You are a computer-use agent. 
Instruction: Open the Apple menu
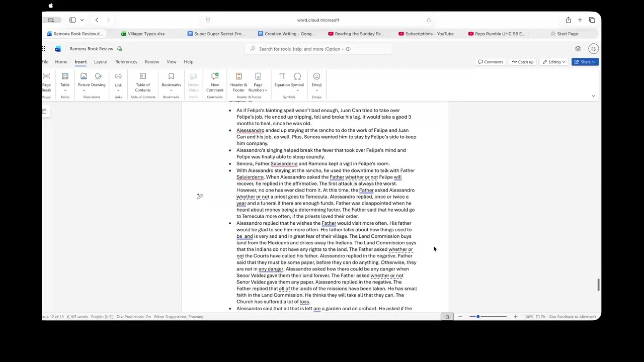tap(51, 6)
